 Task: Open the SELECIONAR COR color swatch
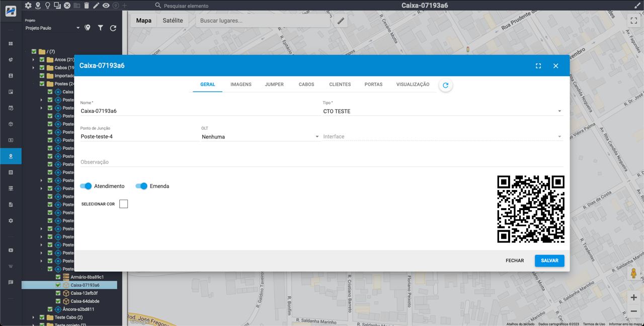click(x=124, y=204)
